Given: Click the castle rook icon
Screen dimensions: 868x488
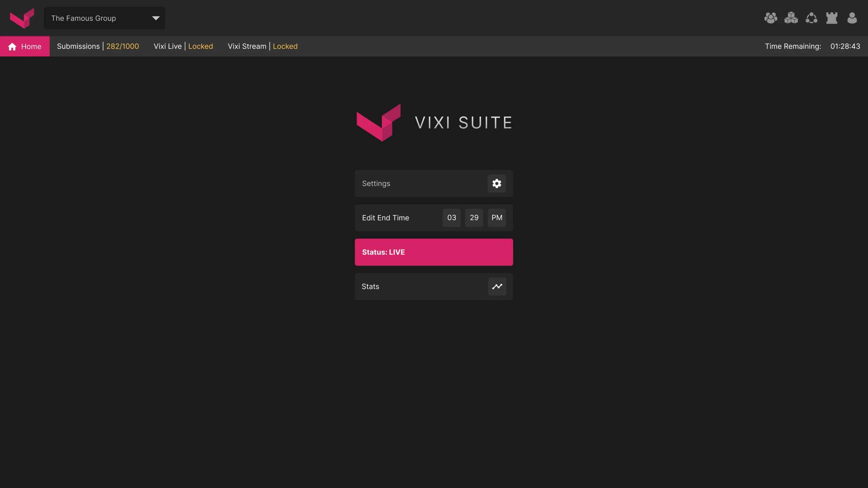Looking at the screenshot, I should (x=832, y=18).
